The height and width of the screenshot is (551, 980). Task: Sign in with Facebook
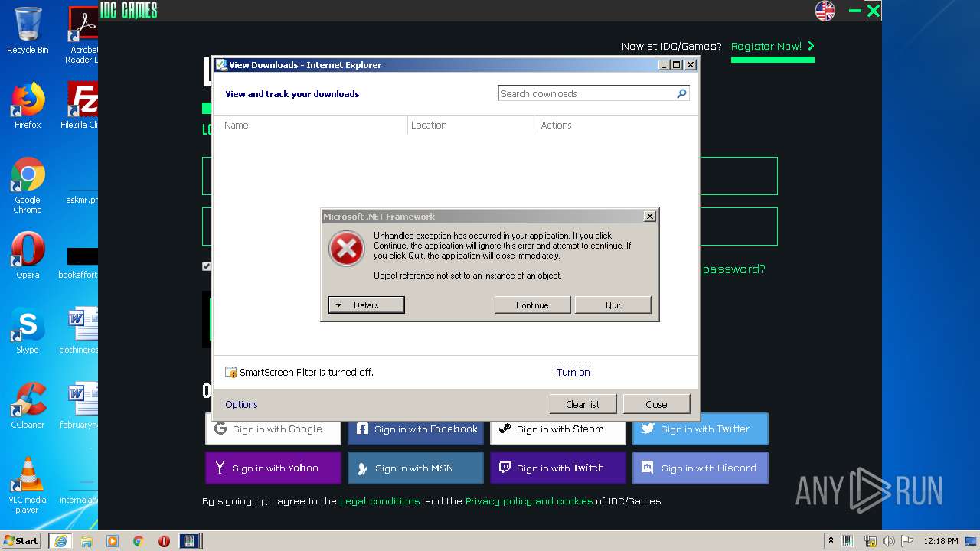pos(416,429)
